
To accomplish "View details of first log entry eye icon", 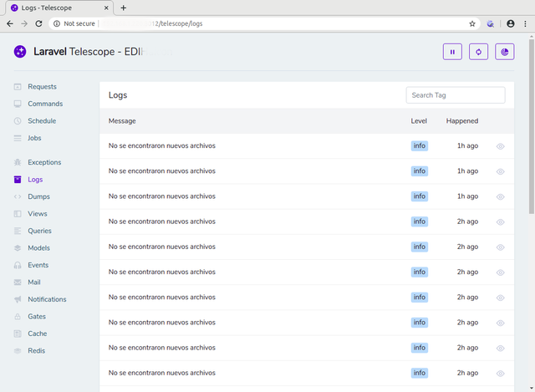I will (x=500, y=146).
